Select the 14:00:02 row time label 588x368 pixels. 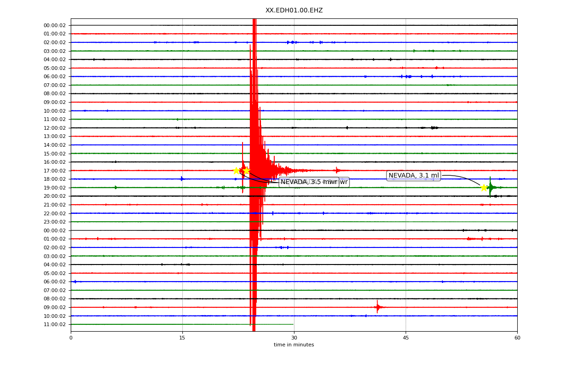[55, 145]
